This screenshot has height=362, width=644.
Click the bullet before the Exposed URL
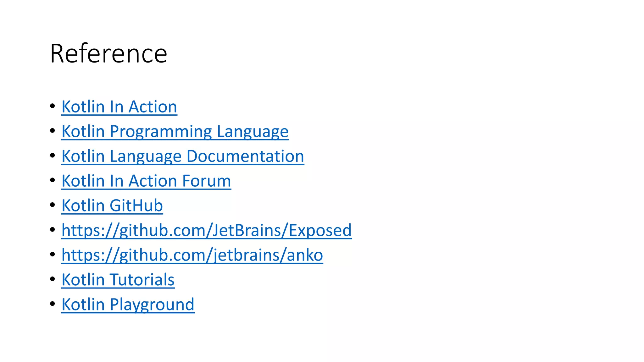pos(53,229)
